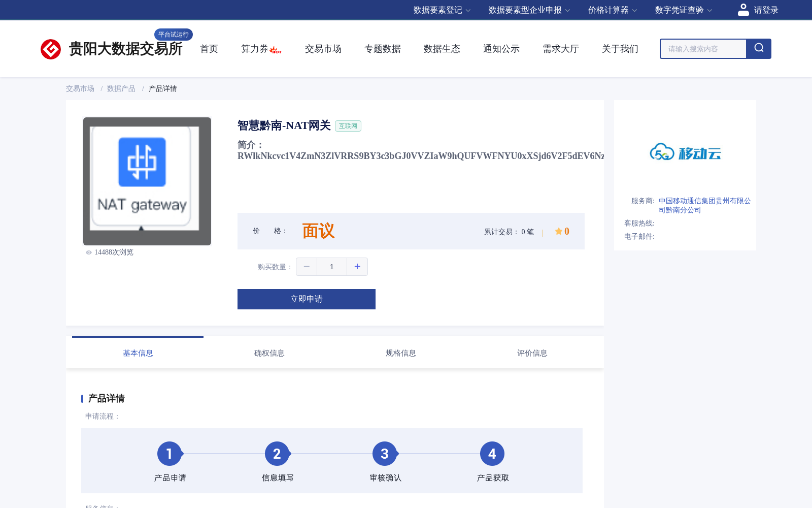Click the 互联网 category tag
The width and height of the screenshot is (812, 508).
[x=348, y=126]
